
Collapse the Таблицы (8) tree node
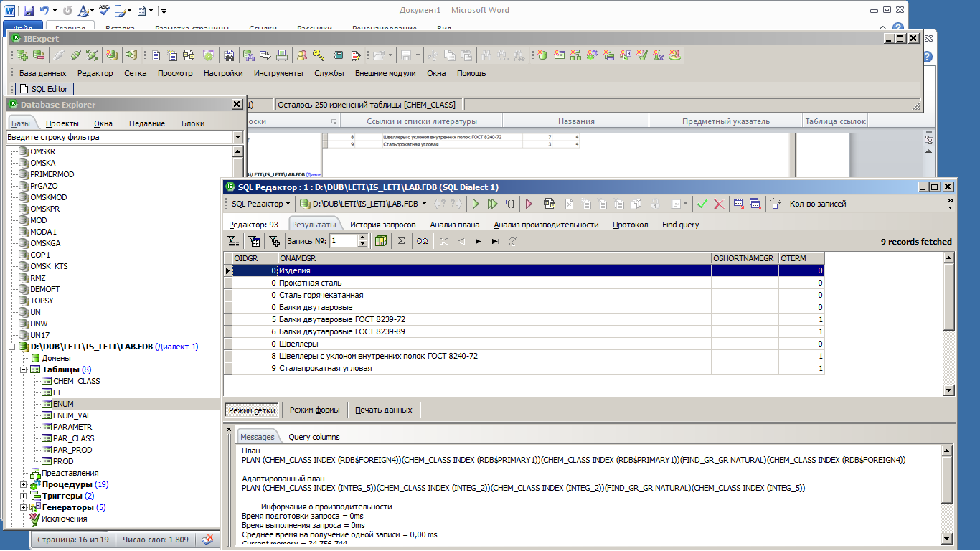[23, 369]
